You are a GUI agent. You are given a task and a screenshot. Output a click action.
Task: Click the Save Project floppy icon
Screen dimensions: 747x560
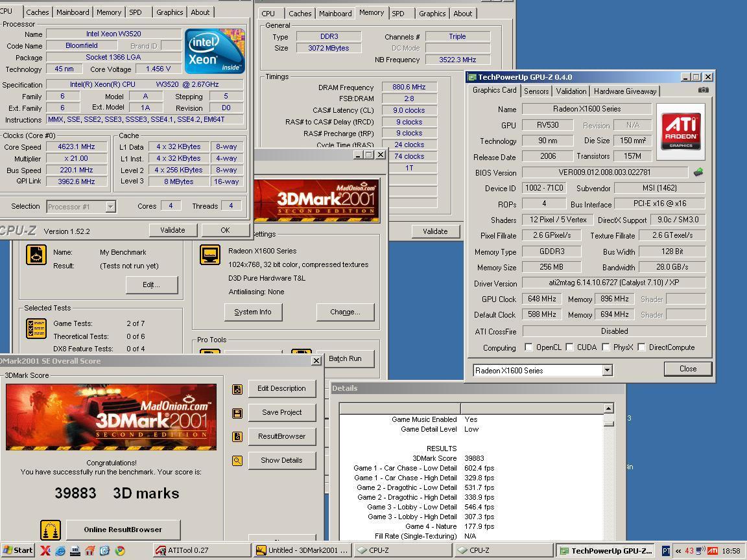[237, 414]
